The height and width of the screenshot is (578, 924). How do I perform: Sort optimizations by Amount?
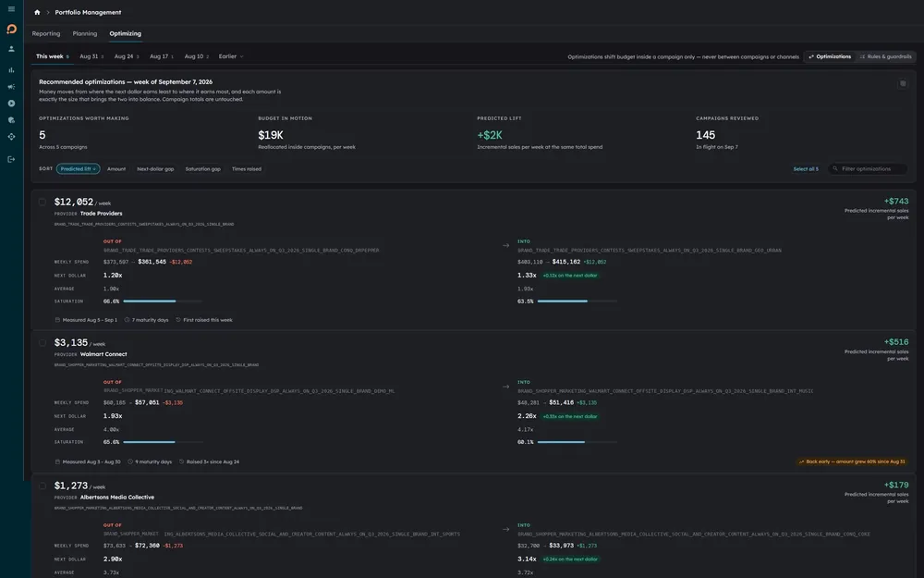[116, 168]
